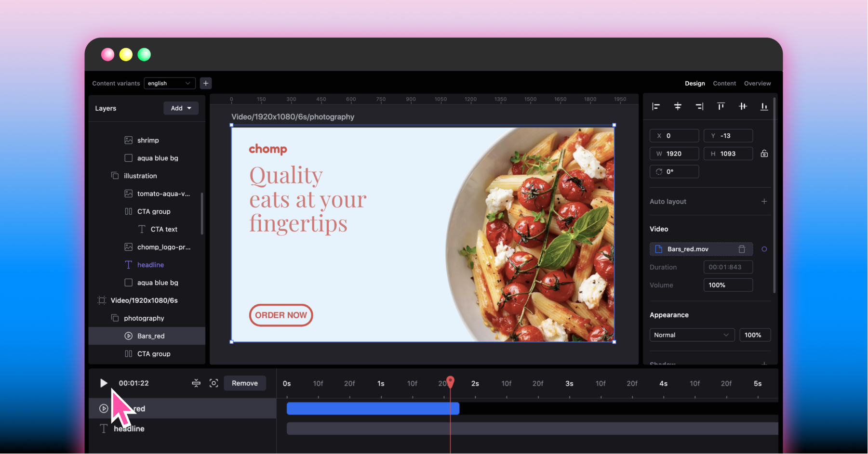Select the shrimp image layer

[x=147, y=140]
